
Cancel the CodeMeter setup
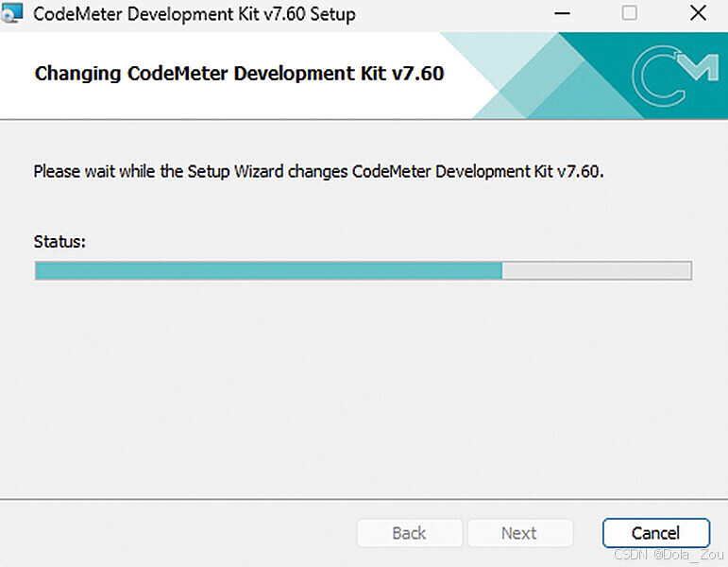(x=655, y=533)
